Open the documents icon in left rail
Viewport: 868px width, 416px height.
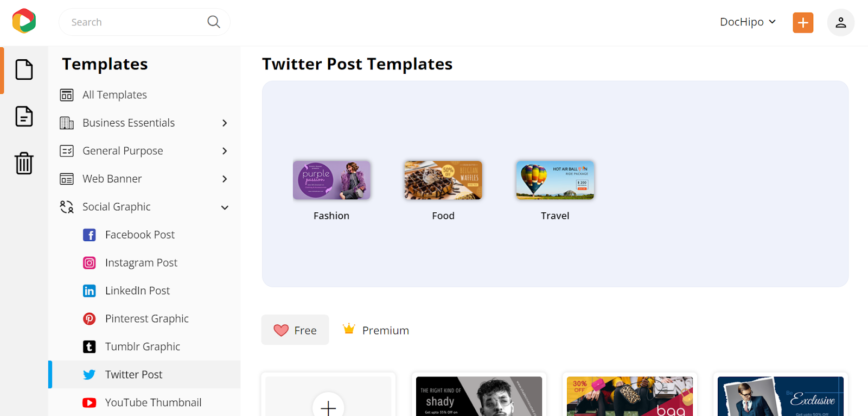[24, 116]
